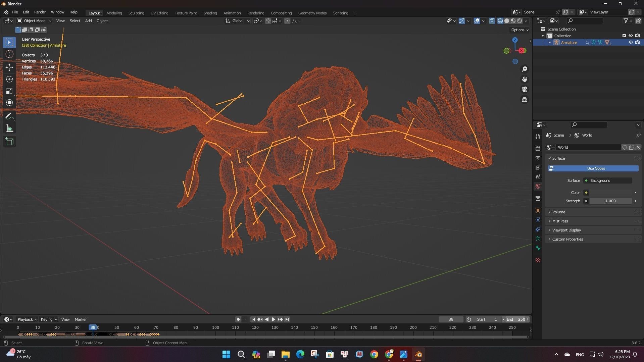Disable Armature in renders camera icon
This screenshot has height=362, width=644.
click(637, 43)
